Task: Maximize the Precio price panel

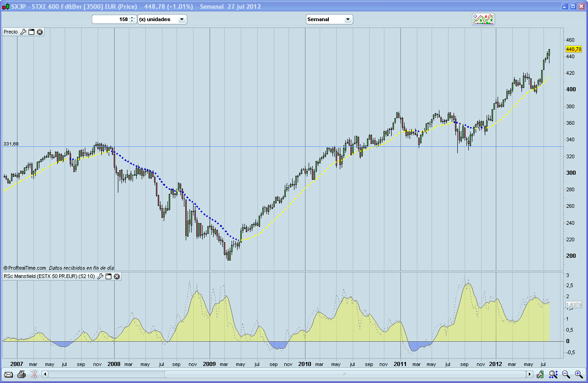Action: (x=32, y=32)
